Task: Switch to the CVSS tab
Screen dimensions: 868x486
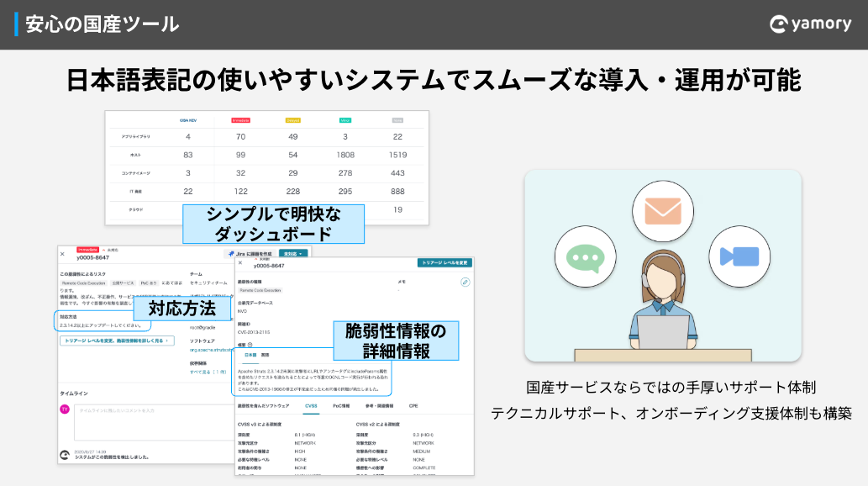Action: (311, 406)
